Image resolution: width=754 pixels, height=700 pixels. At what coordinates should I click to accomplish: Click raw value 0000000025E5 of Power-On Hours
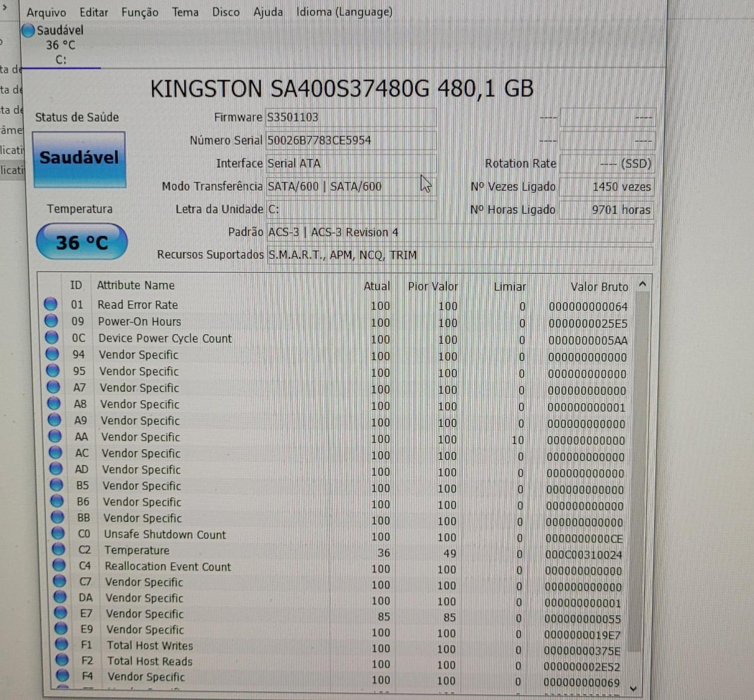pos(588,324)
